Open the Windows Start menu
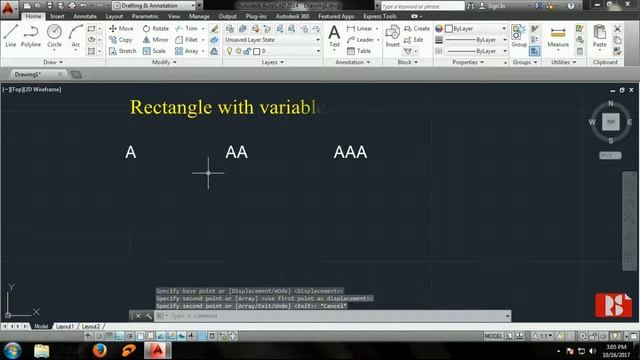 coord(12,351)
